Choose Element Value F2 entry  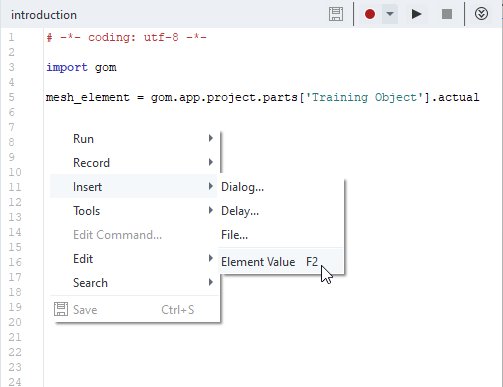click(281, 262)
